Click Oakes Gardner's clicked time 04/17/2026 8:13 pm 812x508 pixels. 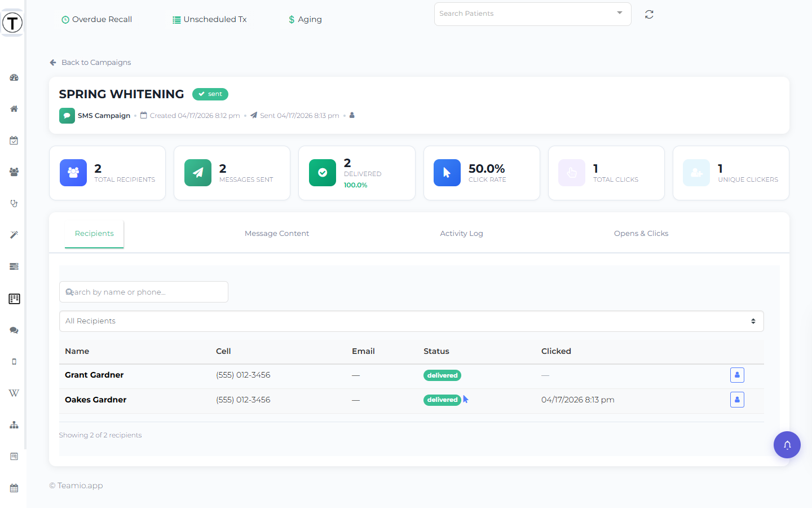(578, 400)
